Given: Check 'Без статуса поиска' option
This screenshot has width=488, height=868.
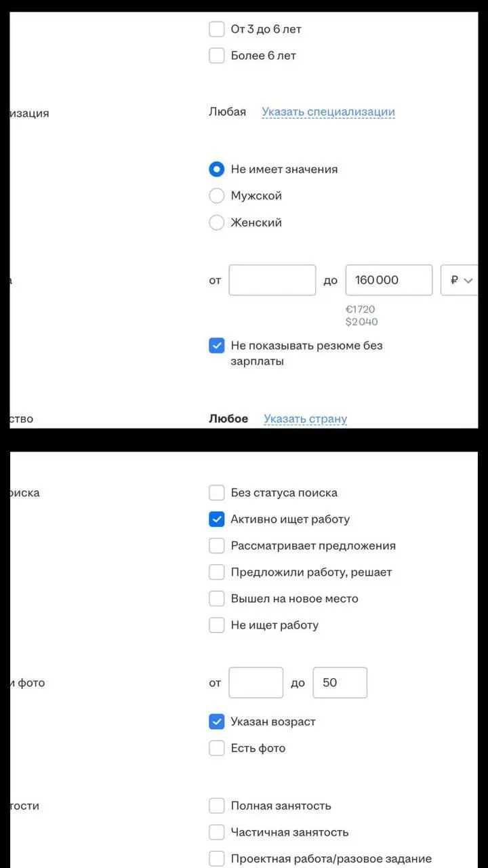Looking at the screenshot, I should tap(217, 493).
